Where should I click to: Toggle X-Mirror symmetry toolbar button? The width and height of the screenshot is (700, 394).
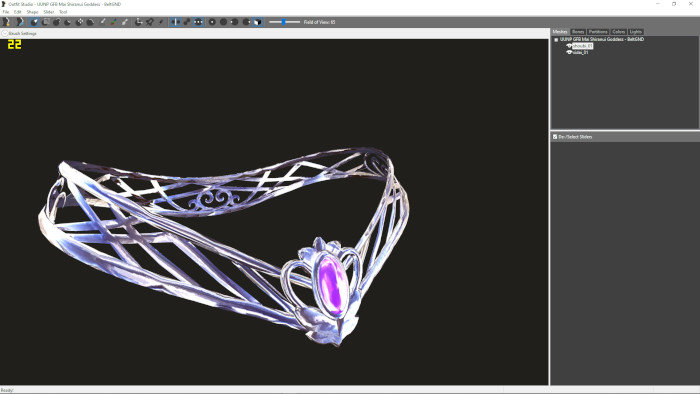pyautogui.click(x=175, y=22)
